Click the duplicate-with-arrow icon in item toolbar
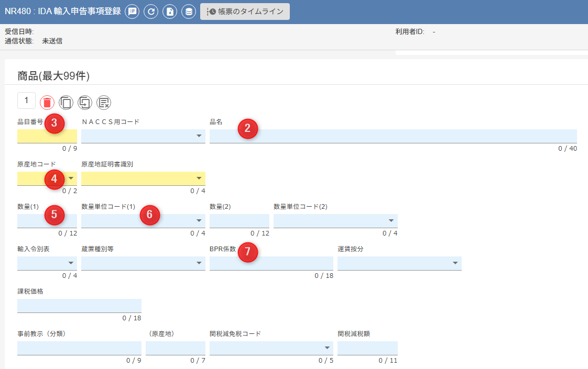The image size is (588, 369). point(85,103)
